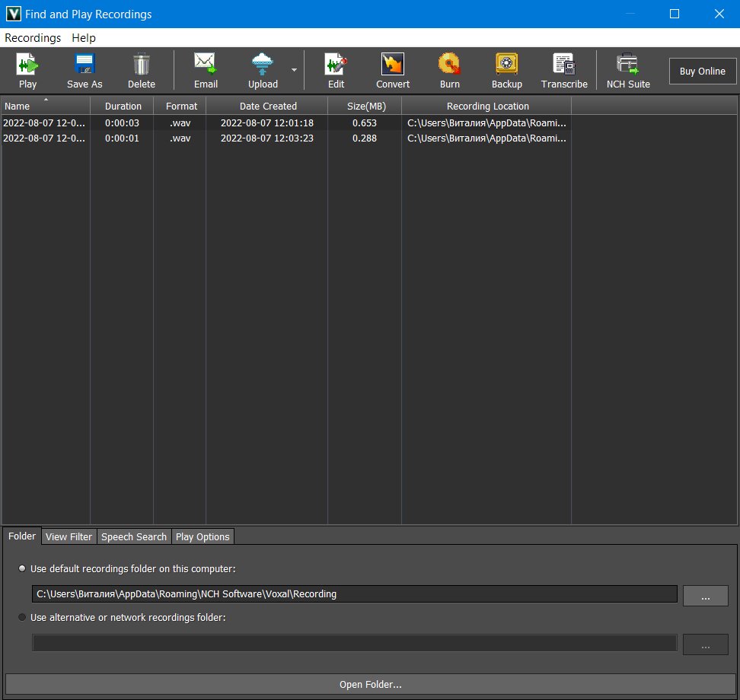Screen dimensions: 740x700
Task: Switch to the Speech Search tab
Action: (x=134, y=536)
